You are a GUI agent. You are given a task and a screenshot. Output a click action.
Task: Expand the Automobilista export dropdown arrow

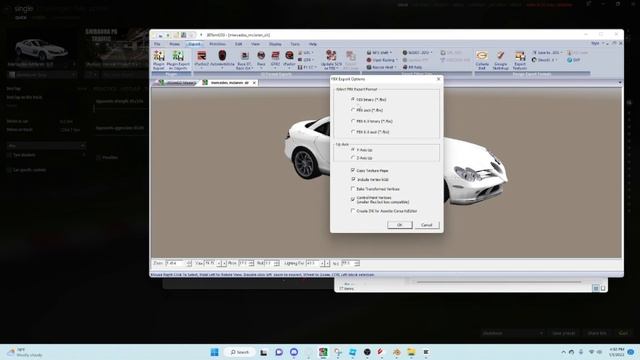coord(222,68)
